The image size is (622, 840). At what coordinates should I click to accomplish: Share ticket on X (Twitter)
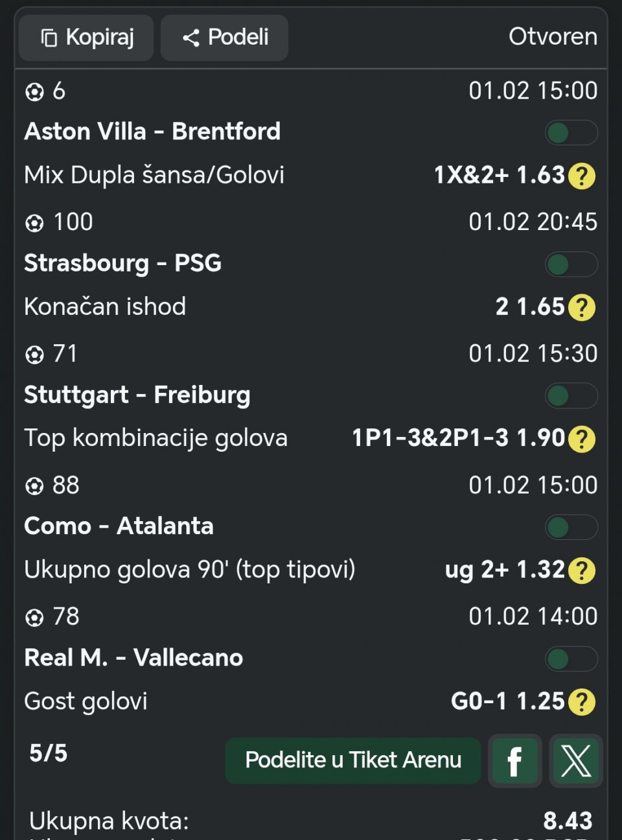click(x=576, y=760)
